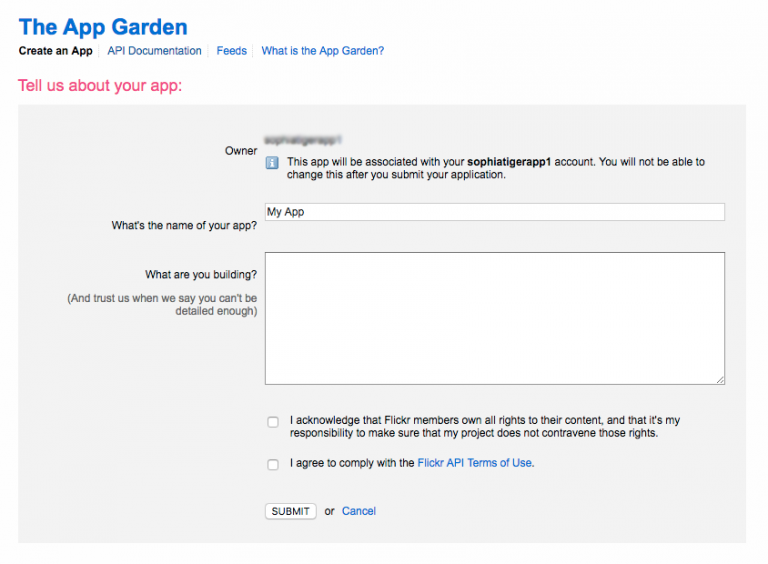Cancel the app creation form

coord(359,511)
